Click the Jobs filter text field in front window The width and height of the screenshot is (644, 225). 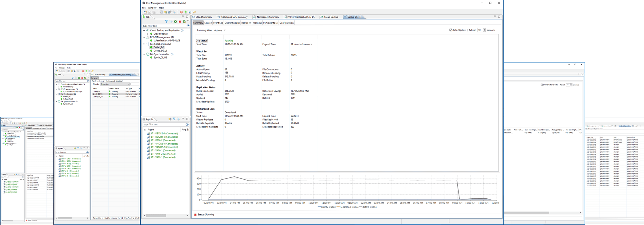tap(164, 26)
